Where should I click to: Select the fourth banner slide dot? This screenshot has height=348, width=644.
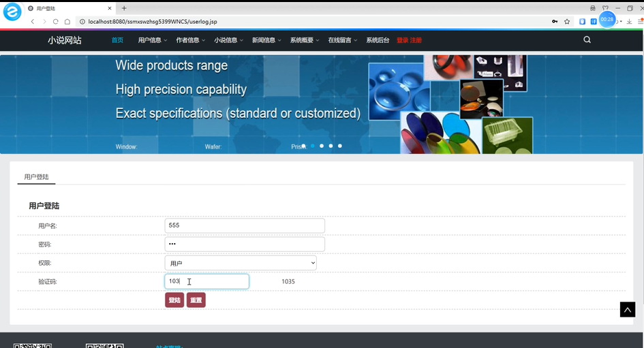[x=331, y=146]
